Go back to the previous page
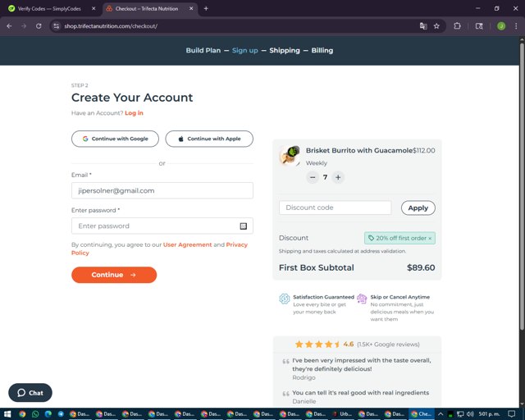This screenshot has height=420, width=525. 9,26
